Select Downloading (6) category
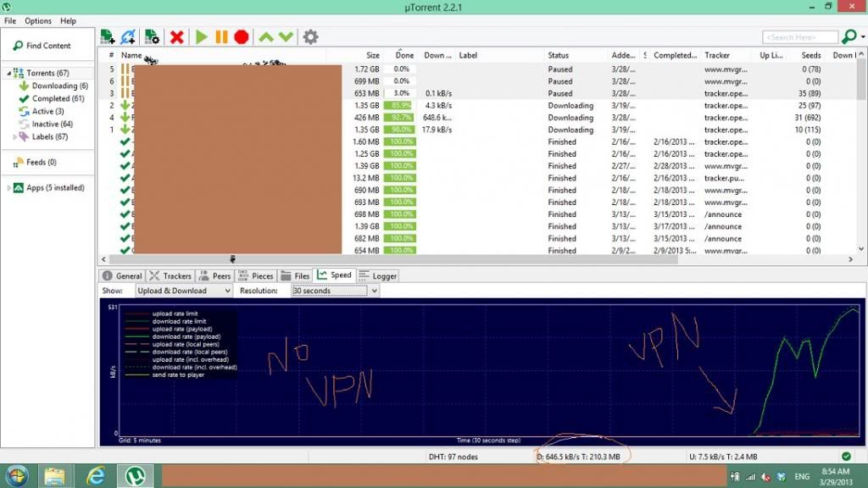 point(53,86)
